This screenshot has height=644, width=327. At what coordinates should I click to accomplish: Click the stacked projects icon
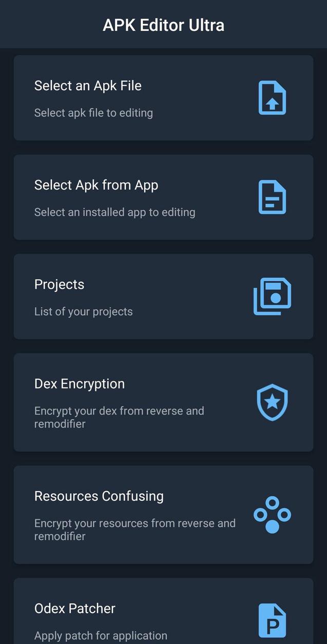tap(272, 296)
